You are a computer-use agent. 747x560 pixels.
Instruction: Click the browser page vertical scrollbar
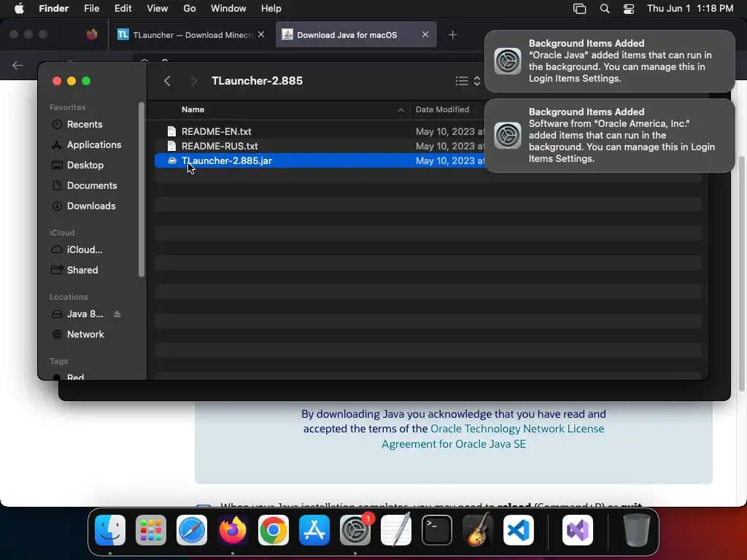[x=742, y=273]
